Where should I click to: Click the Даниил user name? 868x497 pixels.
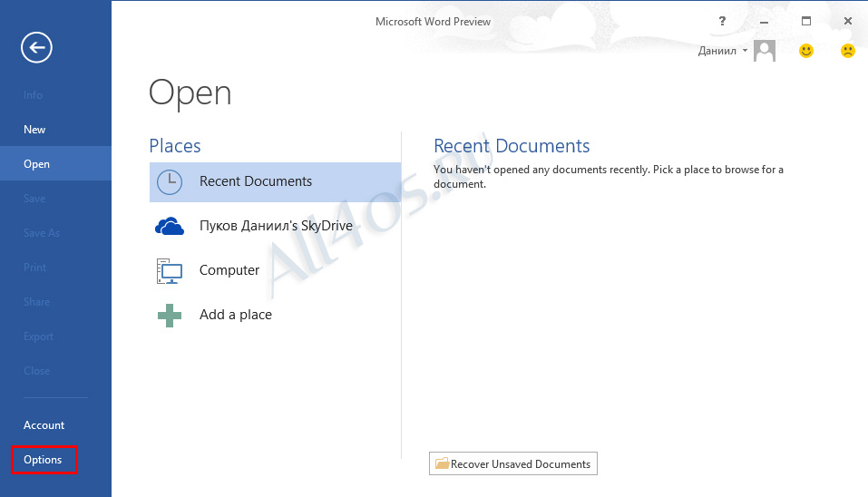[717, 51]
